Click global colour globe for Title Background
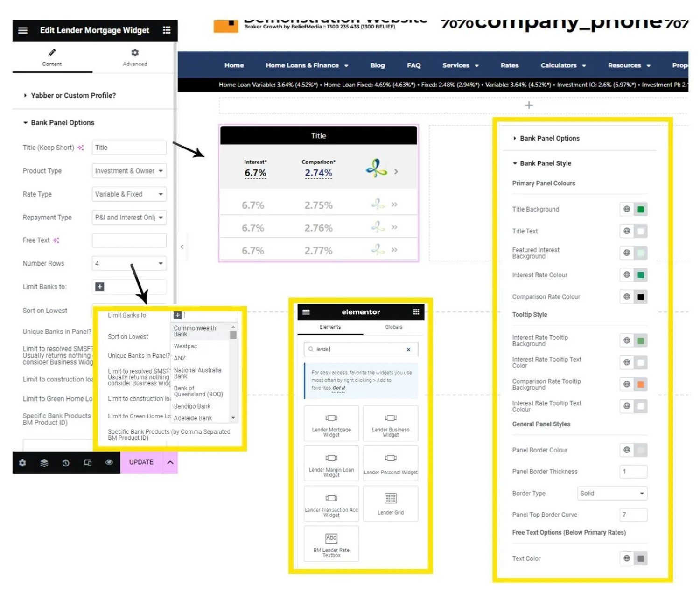Screen dimensions: 700x600 627,209
